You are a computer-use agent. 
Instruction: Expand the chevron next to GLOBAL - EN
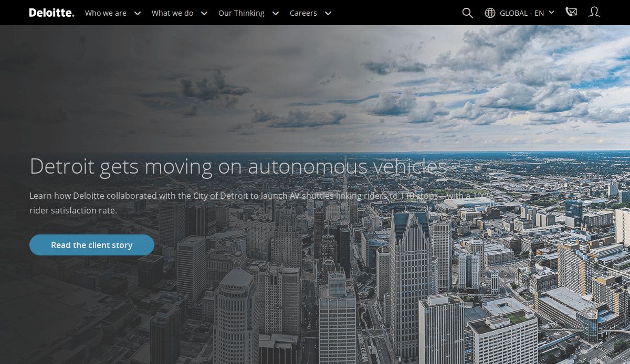pos(551,13)
